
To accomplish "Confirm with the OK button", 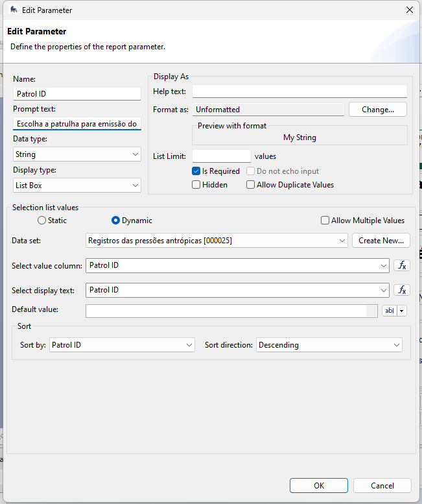I will point(318,485).
